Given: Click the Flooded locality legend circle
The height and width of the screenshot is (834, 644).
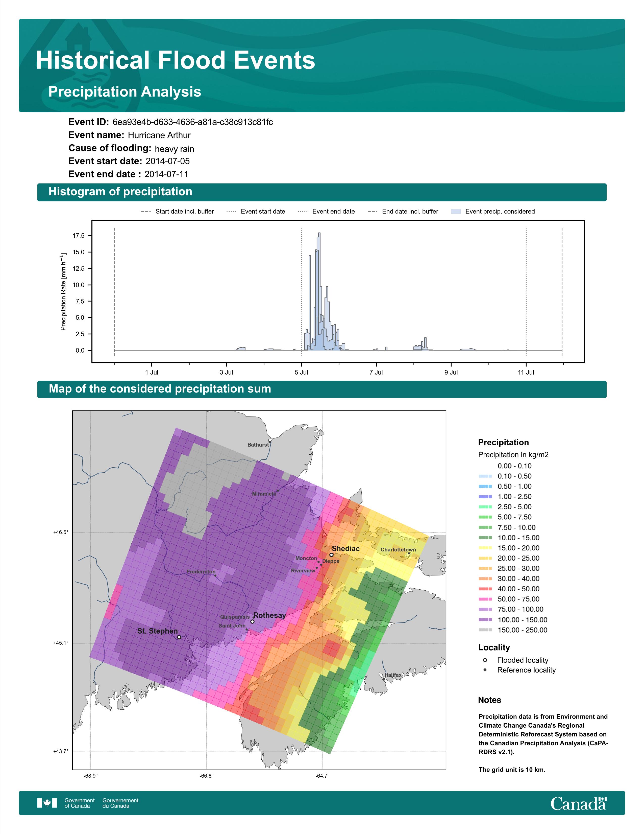Looking at the screenshot, I should point(485,660).
